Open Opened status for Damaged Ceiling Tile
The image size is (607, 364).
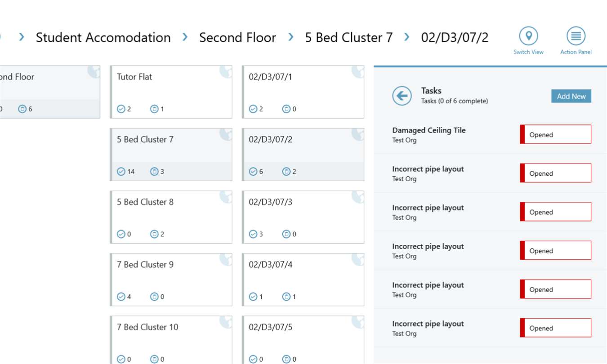pyautogui.click(x=556, y=134)
